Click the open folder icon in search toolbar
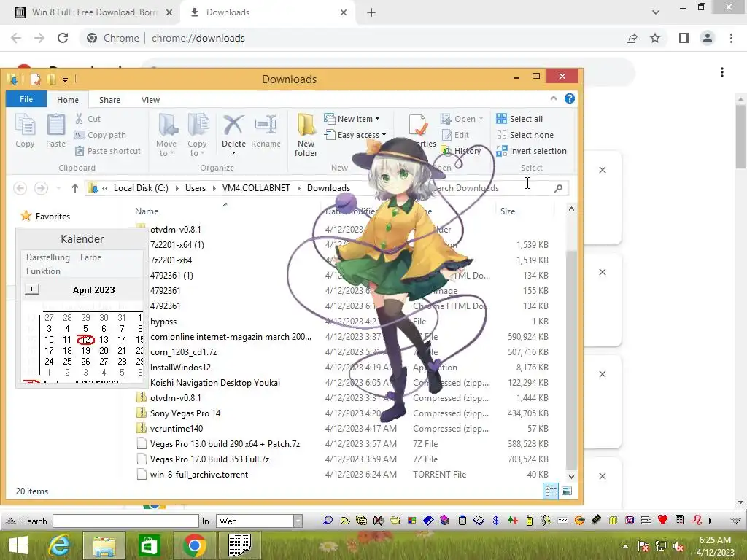Image resolution: width=747 pixels, height=560 pixels. (345, 521)
